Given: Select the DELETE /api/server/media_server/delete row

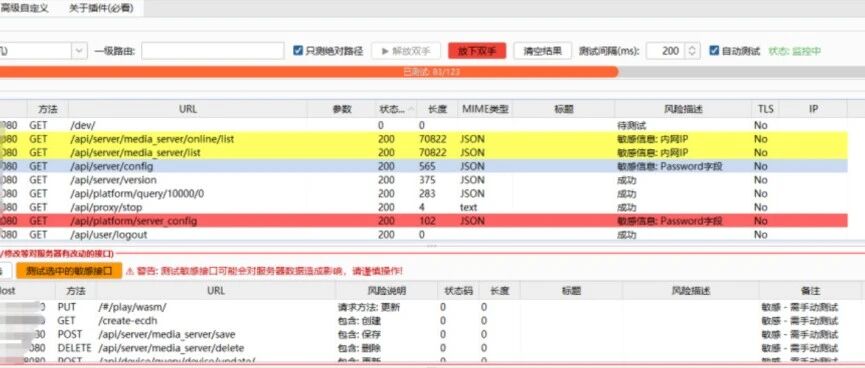Looking at the screenshot, I should pyautogui.click(x=432, y=348).
